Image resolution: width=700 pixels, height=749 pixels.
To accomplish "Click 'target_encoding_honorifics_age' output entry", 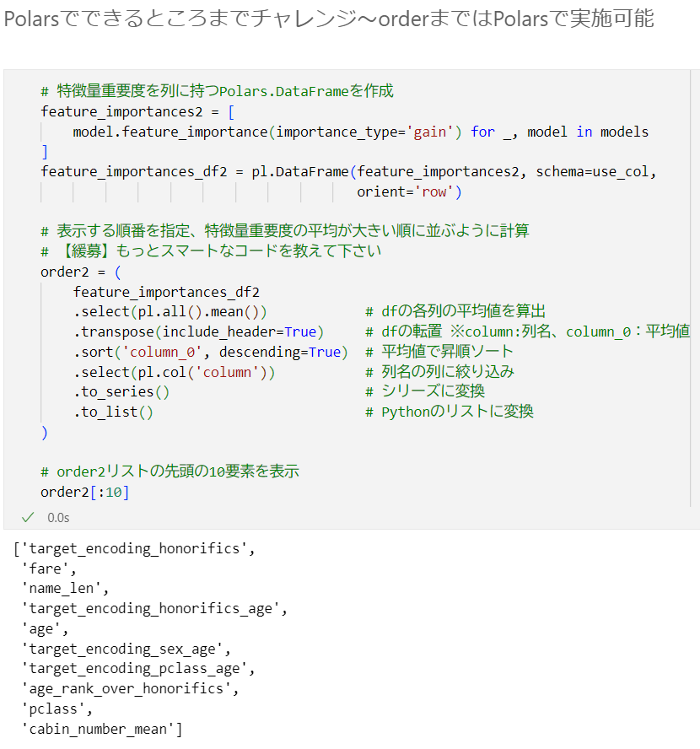I will point(150,609).
